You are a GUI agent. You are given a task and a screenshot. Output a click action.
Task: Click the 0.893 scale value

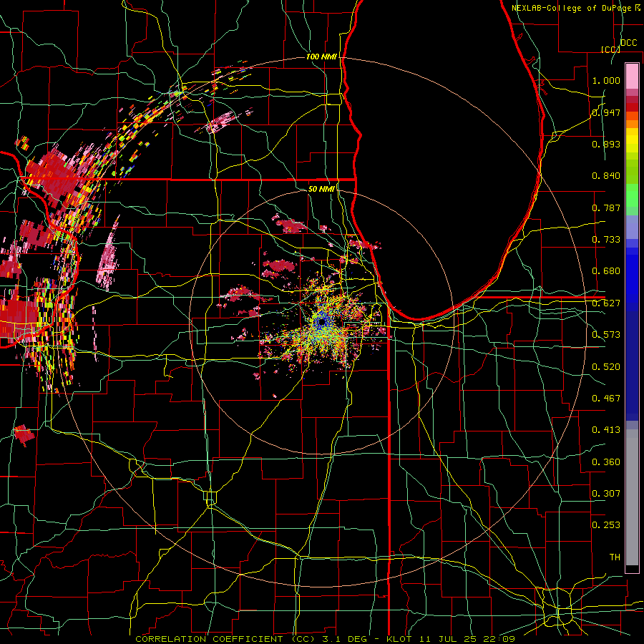coord(606,144)
